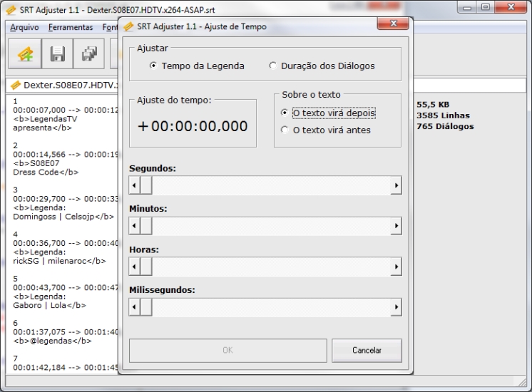Image resolution: width=532 pixels, height=392 pixels.
Task: Click the Milissegundos scrollbar track area
Action: 272,307
